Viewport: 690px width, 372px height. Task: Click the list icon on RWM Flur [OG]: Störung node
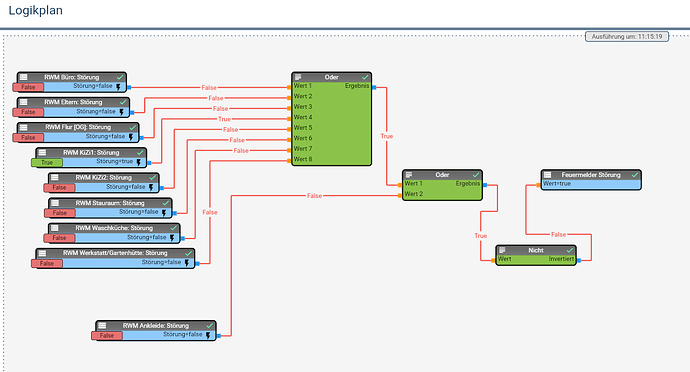(x=24, y=127)
